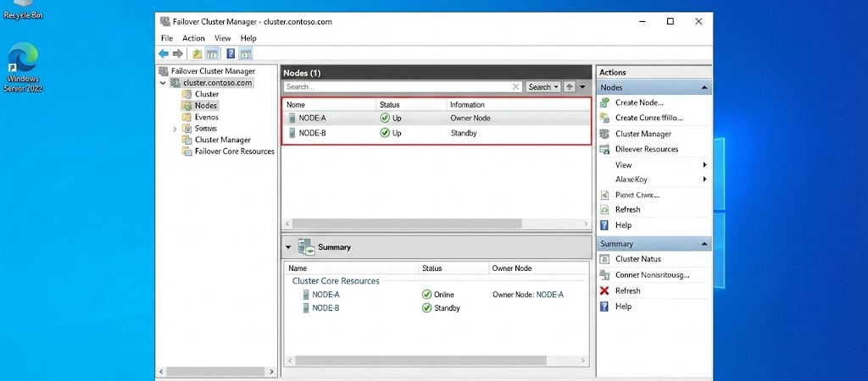The width and height of the screenshot is (868, 381).
Task: Collapse the Summary panel disclosure triangle
Action: [x=288, y=247]
